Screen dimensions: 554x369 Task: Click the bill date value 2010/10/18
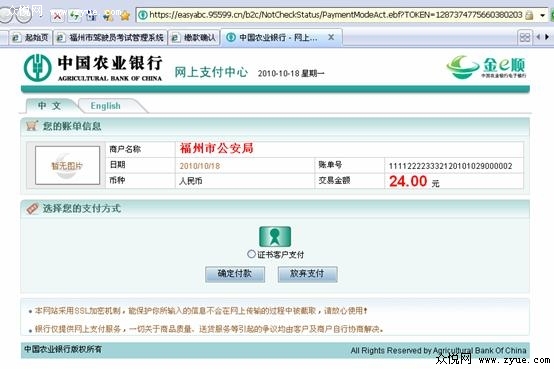click(200, 166)
